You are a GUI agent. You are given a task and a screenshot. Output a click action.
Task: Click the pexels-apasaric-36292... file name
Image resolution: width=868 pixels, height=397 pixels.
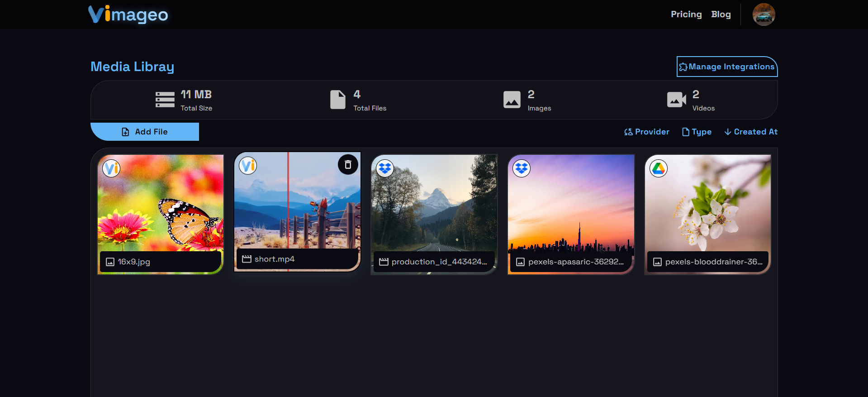pos(576,262)
